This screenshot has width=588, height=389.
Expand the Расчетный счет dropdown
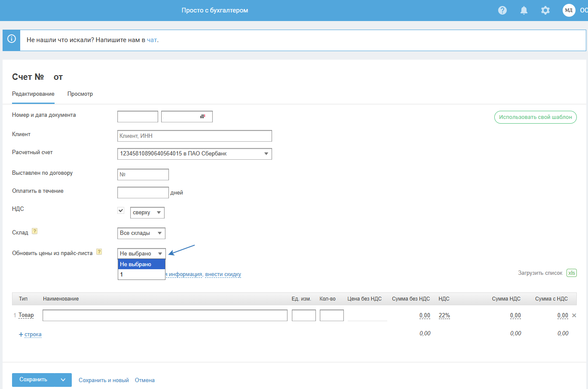coord(195,154)
